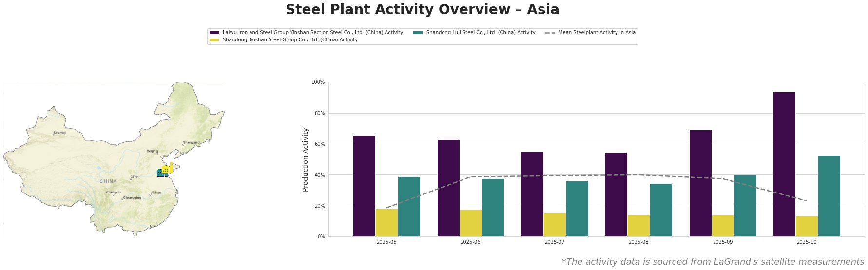The height and width of the screenshot is (270, 868).
Task: Click the yellow factory icon on map
Action: [x=166, y=169]
